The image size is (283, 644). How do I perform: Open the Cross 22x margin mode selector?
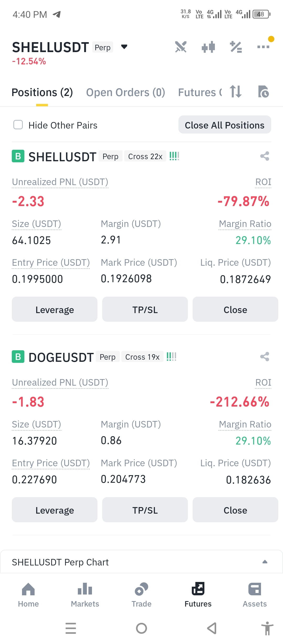click(x=145, y=156)
